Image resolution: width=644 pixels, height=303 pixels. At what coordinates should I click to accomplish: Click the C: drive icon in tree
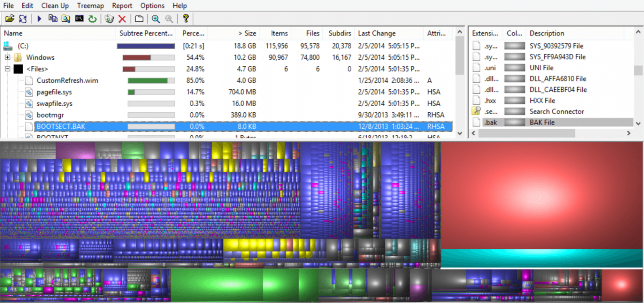click(x=8, y=46)
